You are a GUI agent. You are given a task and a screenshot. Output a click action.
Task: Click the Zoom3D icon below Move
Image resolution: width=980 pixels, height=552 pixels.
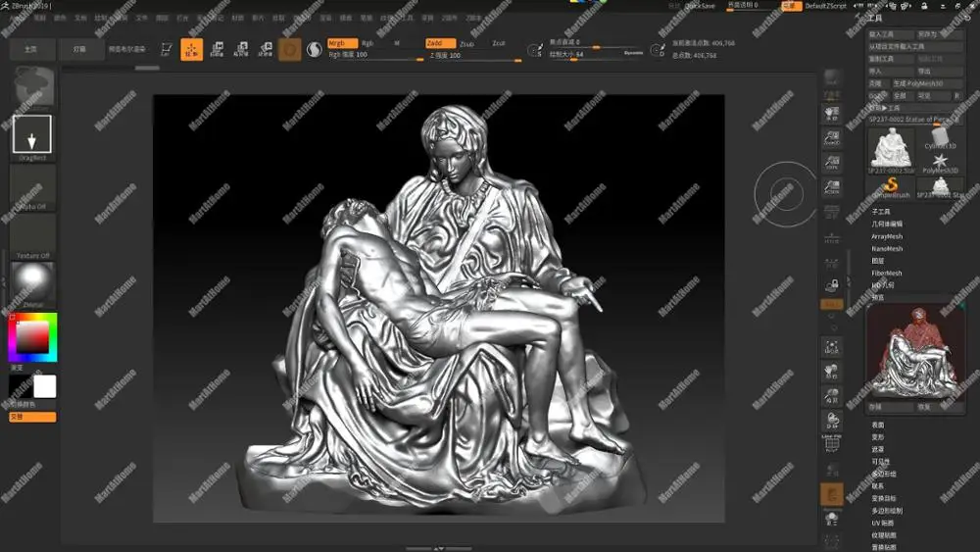tap(832, 396)
